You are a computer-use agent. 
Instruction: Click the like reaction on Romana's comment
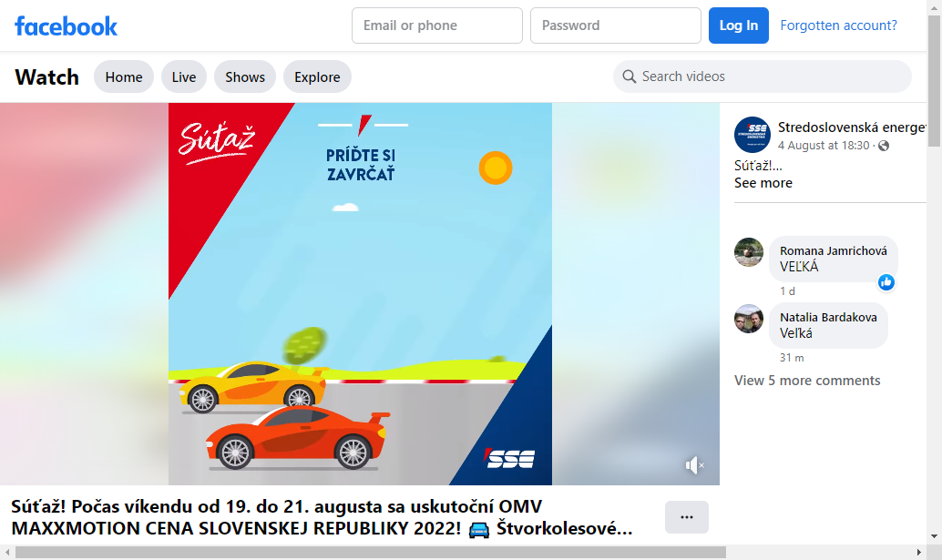[x=886, y=282]
